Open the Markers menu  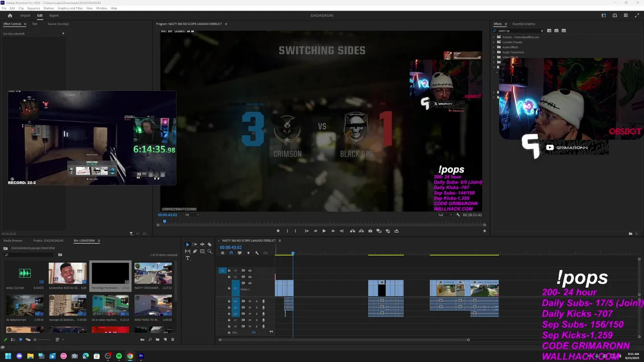pos(49,9)
